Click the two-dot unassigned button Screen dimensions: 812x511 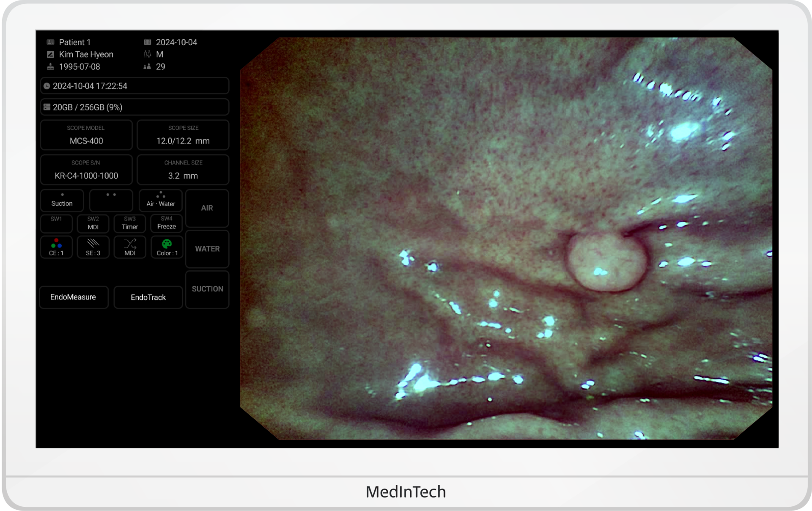[x=111, y=201]
